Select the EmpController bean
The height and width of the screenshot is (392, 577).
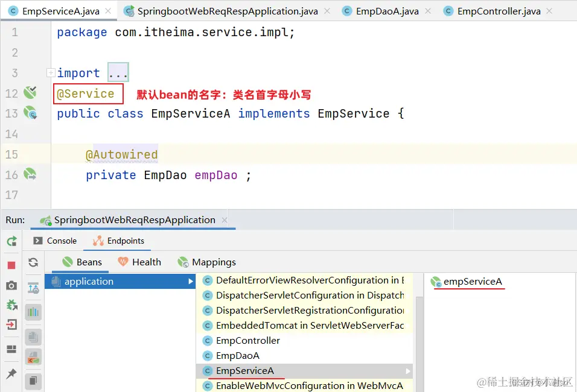(304, 341)
